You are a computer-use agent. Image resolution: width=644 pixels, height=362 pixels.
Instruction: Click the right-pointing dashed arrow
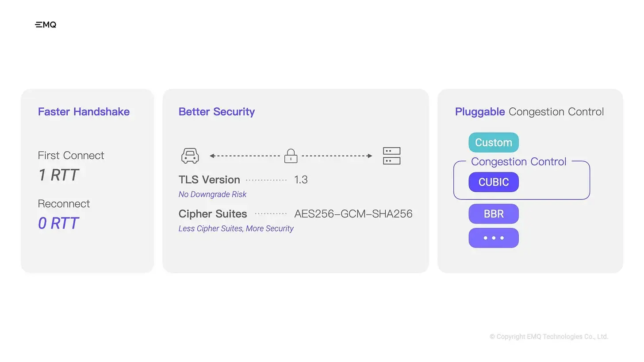(x=337, y=156)
